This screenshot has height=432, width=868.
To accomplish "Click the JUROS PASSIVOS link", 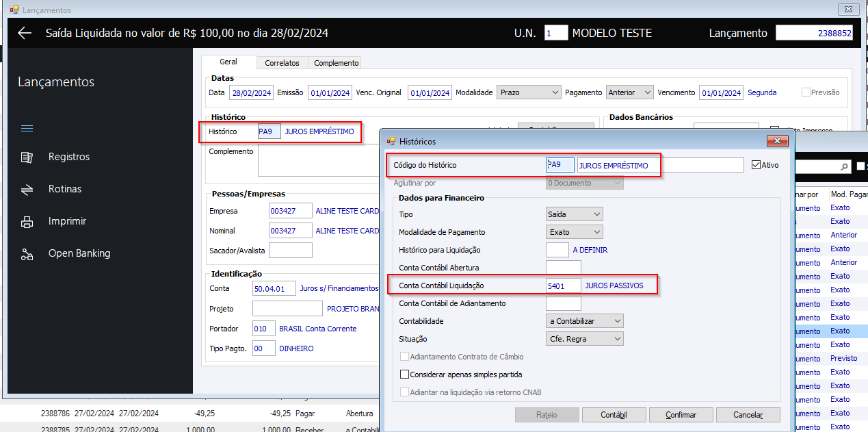I will (x=614, y=285).
